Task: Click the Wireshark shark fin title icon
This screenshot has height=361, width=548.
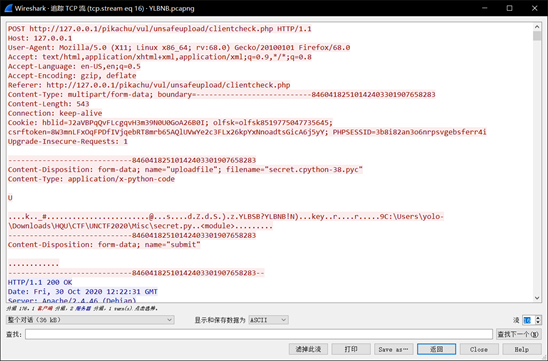Action: pos(9,8)
